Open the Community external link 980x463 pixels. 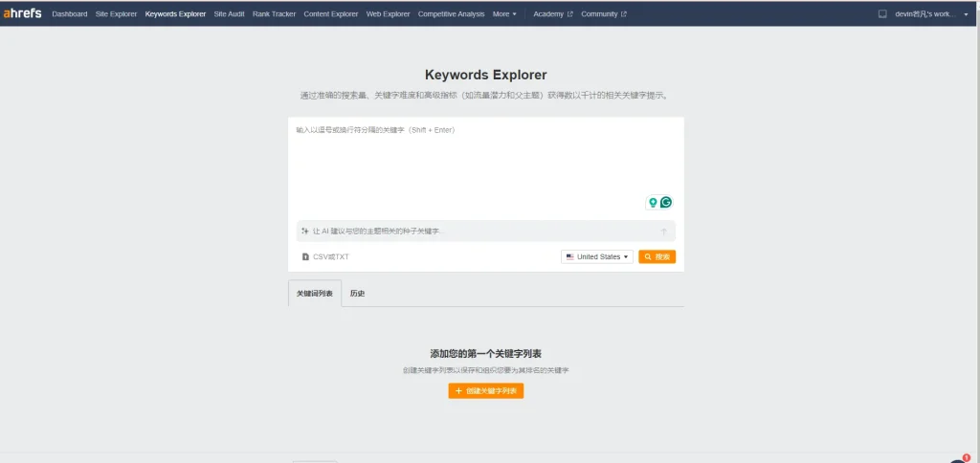(x=604, y=13)
